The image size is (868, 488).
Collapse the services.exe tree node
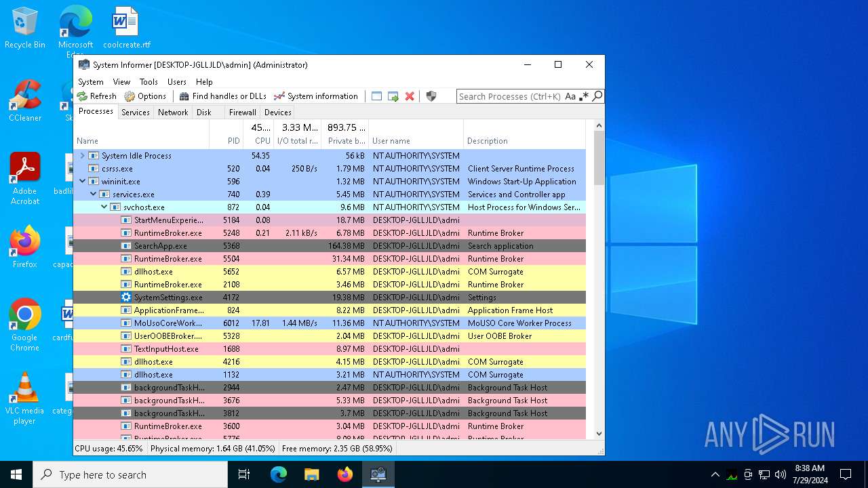94,195
